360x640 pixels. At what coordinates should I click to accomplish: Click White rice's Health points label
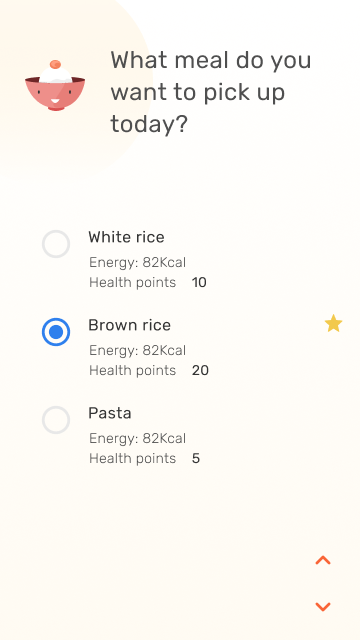click(132, 282)
